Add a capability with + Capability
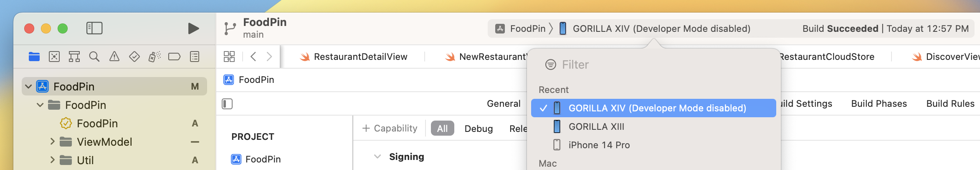The height and width of the screenshot is (170, 980). [x=390, y=129]
